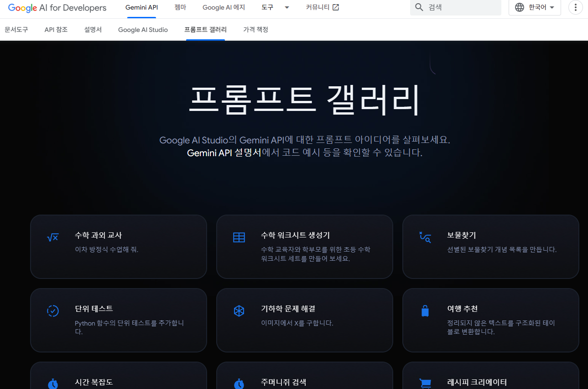Screen dimensions: 588x389
Task: Open the three-dot more options menu
Action: 576,7
